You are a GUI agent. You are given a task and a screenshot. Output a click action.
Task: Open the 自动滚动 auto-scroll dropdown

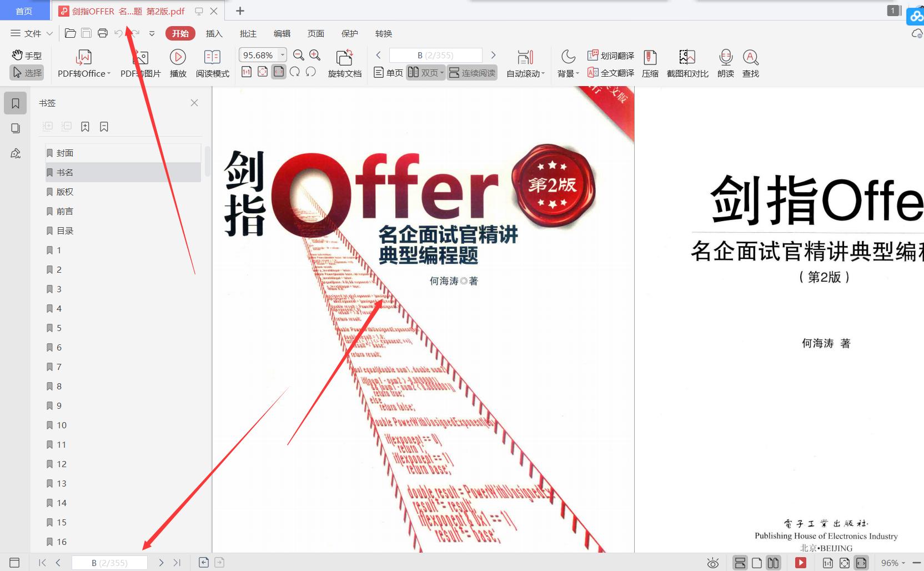[524, 63]
